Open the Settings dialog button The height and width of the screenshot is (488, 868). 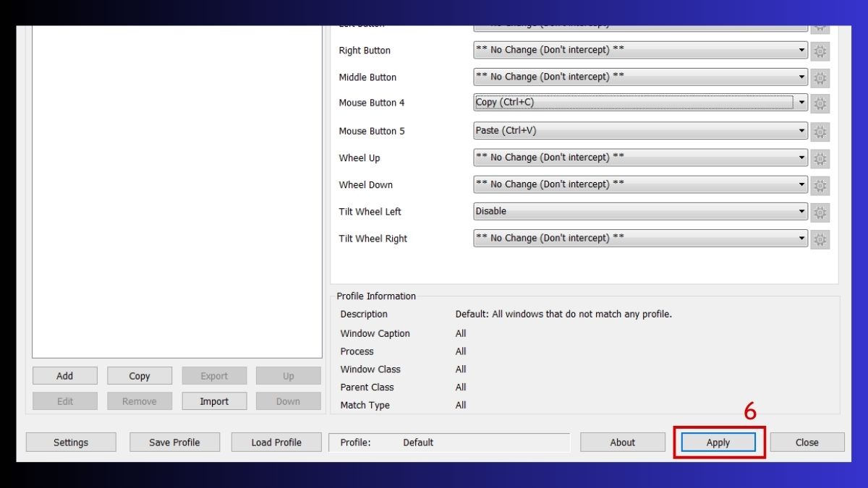click(71, 442)
